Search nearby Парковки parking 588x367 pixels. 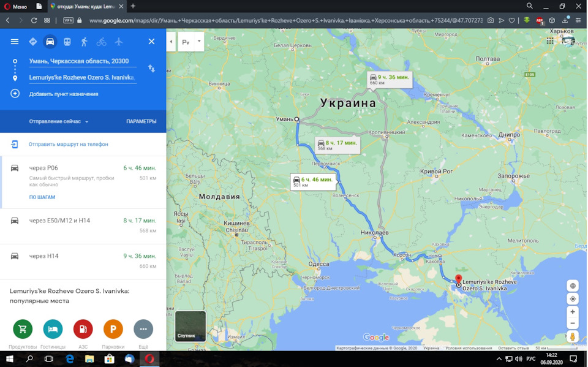click(113, 329)
